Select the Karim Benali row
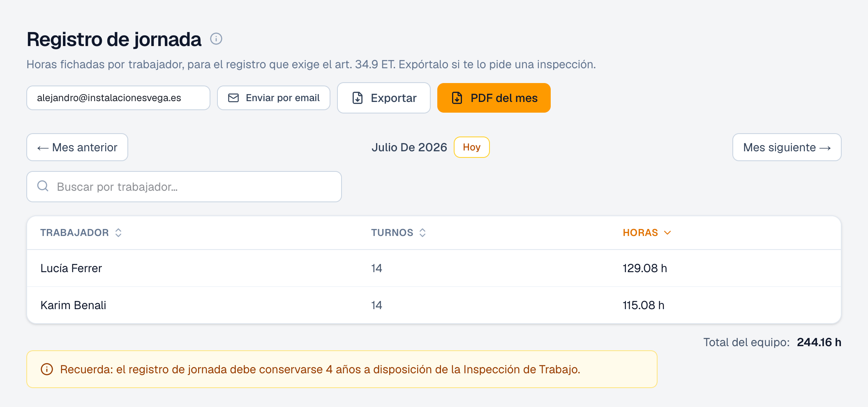868x407 pixels. [x=434, y=305]
